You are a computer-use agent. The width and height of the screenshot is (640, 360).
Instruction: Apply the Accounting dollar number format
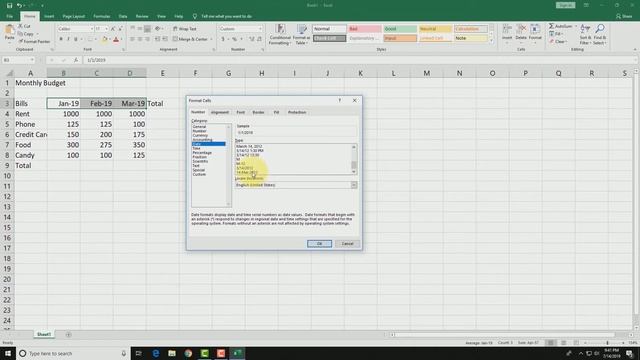click(223, 39)
